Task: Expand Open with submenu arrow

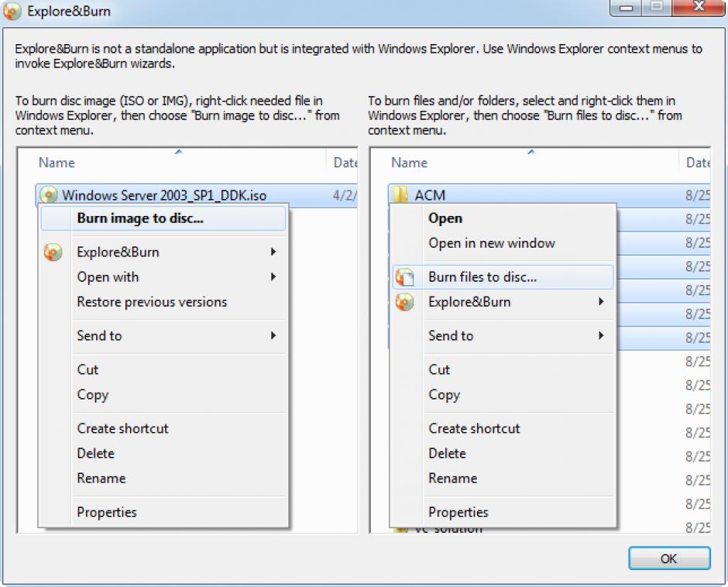Action: (273, 277)
